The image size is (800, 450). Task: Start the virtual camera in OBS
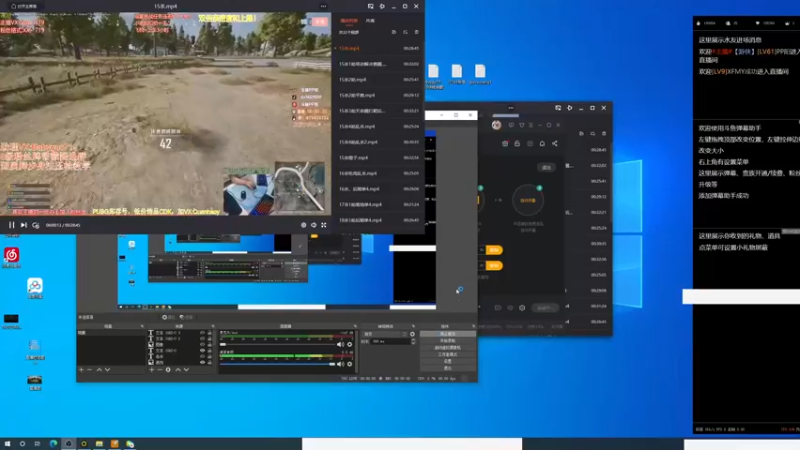[x=448, y=347]
